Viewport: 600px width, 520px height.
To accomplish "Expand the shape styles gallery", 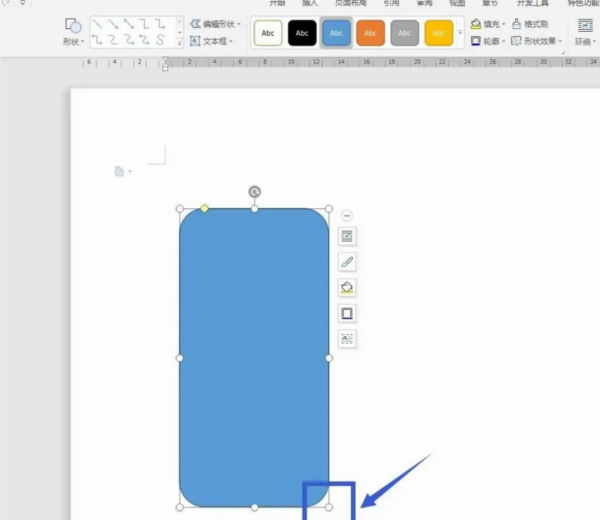I will coord(460,33).
